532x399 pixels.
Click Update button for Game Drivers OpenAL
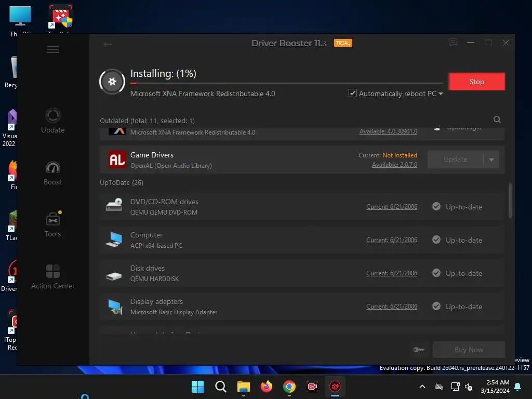click(x=455, y=159)
